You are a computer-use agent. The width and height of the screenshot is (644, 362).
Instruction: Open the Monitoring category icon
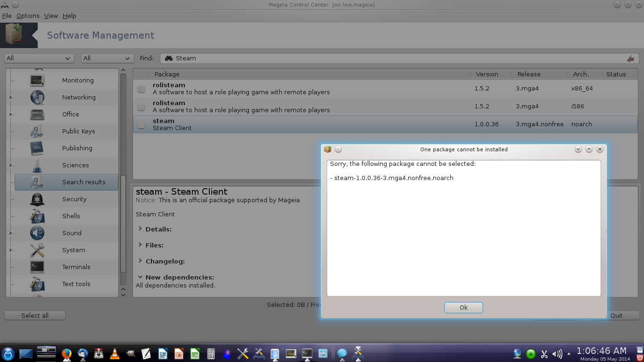37,81
